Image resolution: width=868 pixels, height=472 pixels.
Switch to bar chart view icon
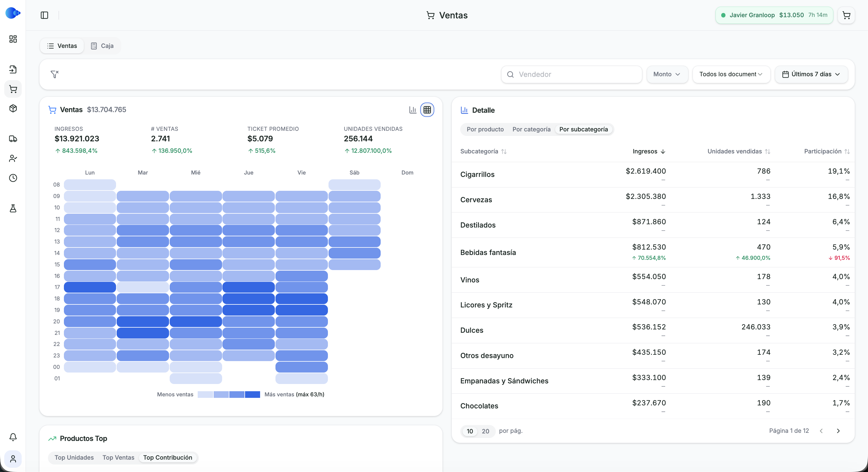[x=413, y=110]
